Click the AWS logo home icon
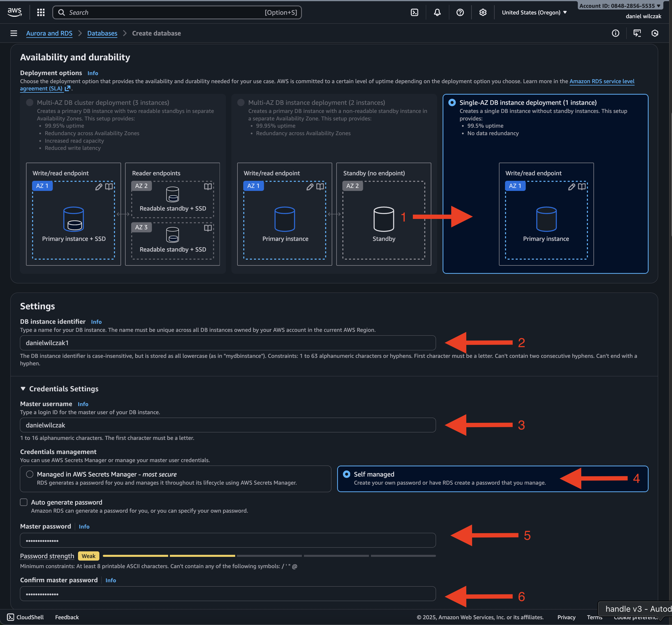672x625 pixels. point(14,12)
